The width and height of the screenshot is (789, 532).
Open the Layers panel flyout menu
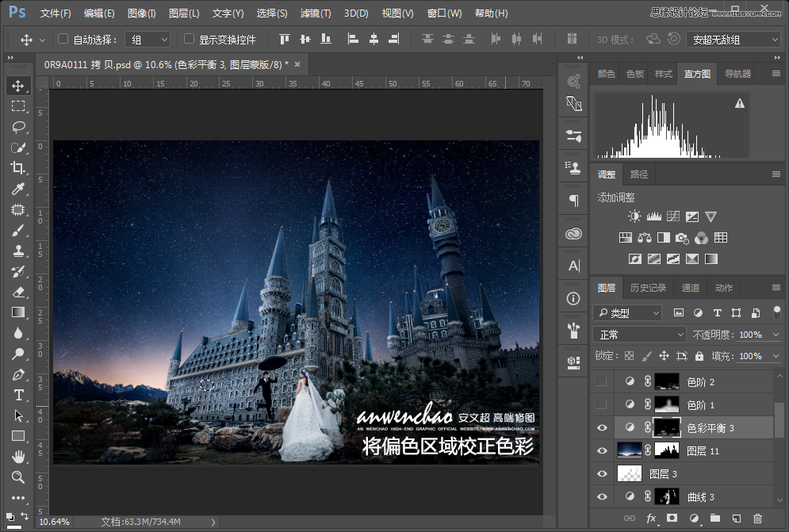coord(776,288)
